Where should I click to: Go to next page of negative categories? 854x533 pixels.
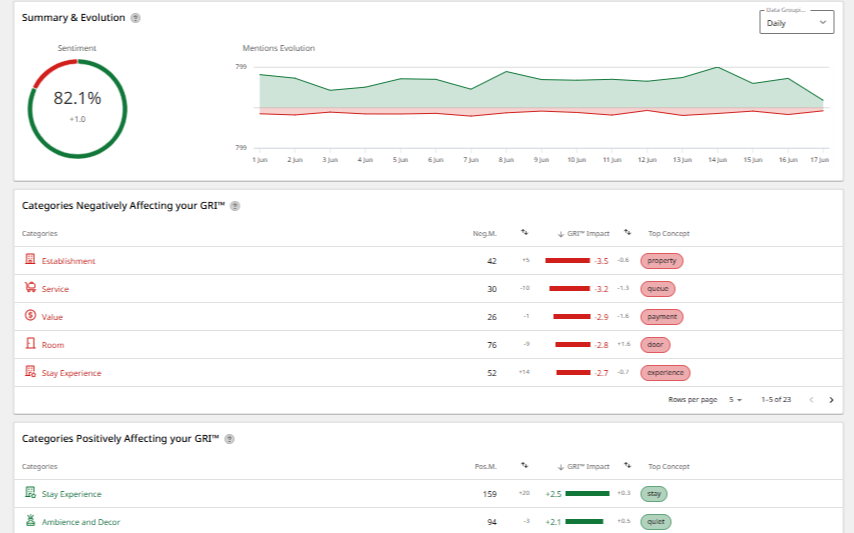click(831, 400)
